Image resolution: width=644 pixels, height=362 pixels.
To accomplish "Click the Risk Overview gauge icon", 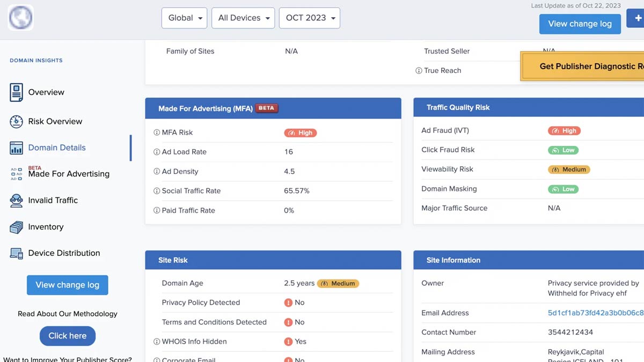I will click(16, 121).
